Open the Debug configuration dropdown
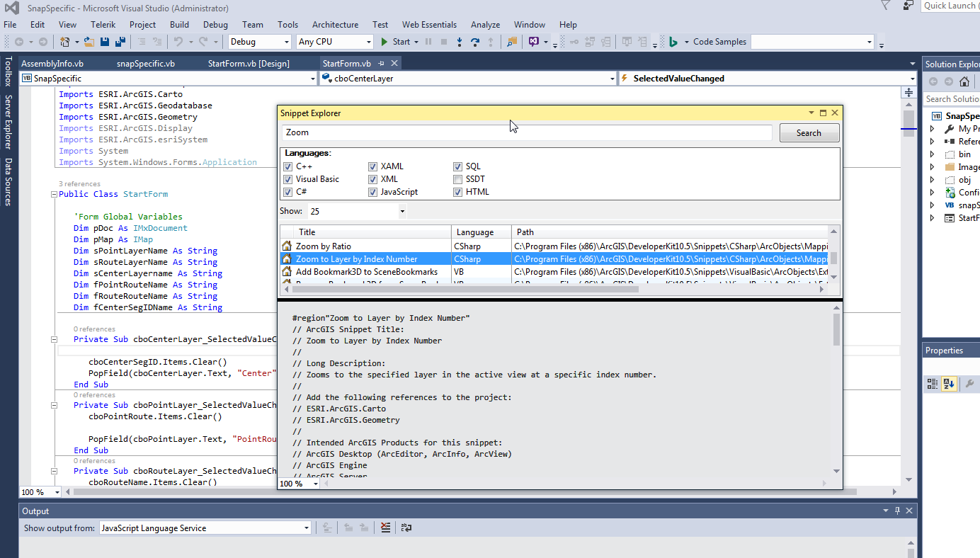980x558 pixels. (286, 42)
